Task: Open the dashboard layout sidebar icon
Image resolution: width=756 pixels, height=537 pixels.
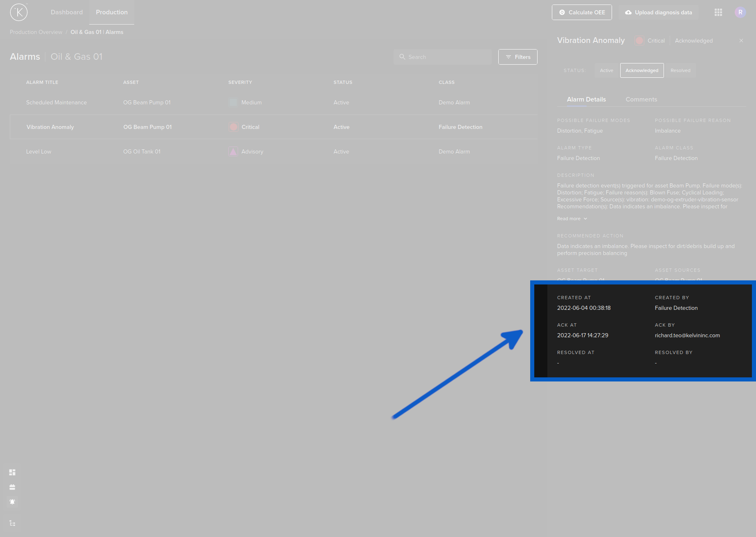Action: (x=12, y=472)
